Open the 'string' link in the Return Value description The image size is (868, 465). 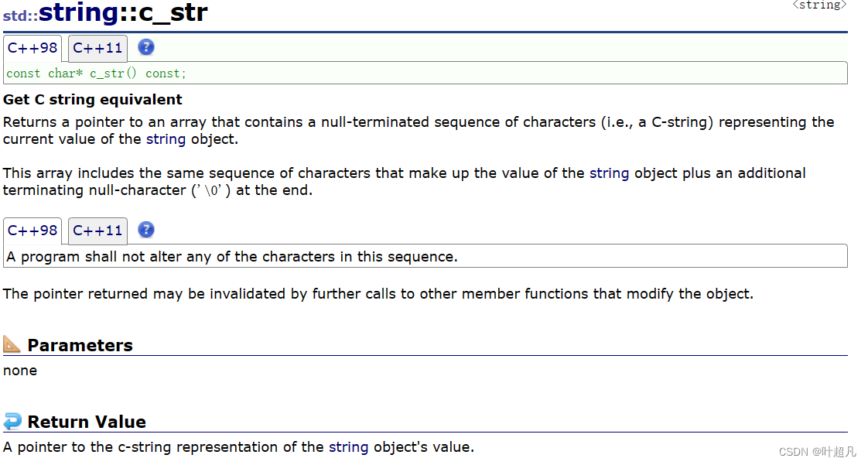point(349,446)
